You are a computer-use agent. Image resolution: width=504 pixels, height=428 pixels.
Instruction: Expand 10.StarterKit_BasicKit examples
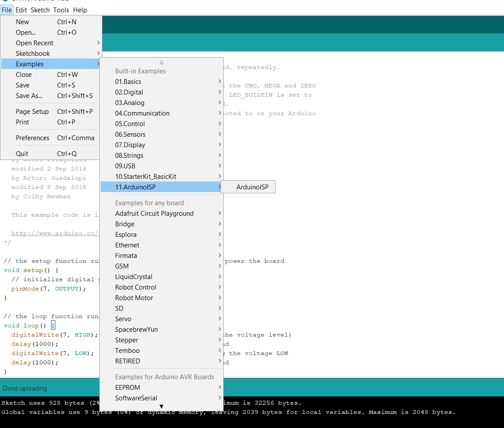pyautogui.click(x=162, y=176)
